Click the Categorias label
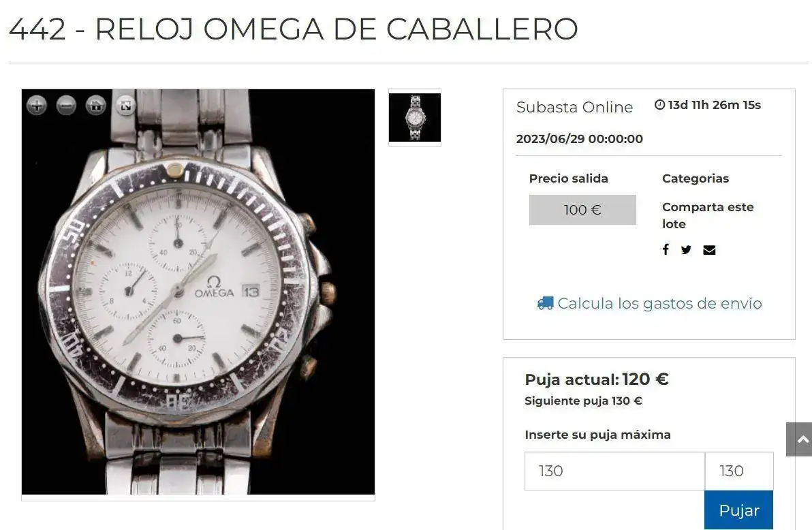The image size is (812, 530). (696, 178)
